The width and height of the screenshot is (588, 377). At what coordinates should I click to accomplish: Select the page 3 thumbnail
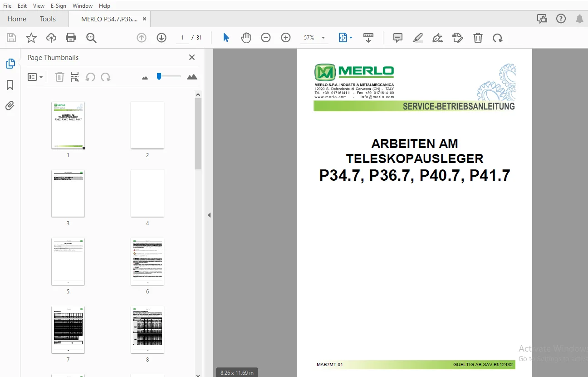68,193
